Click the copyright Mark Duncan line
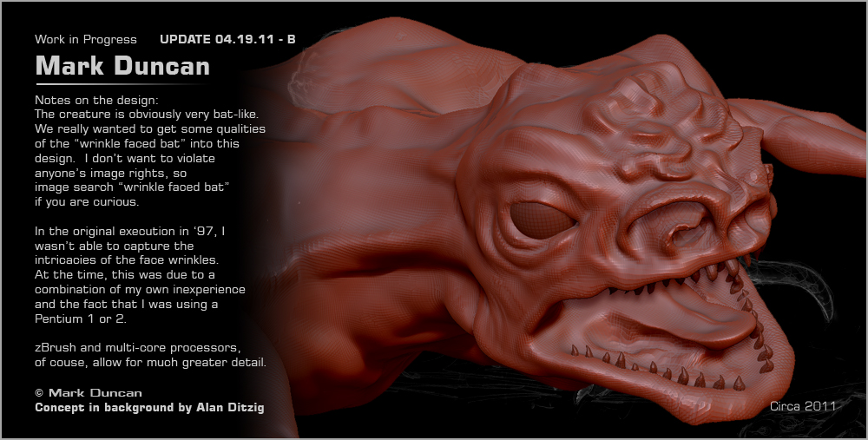The image size is (868, 440). coord(89,392)
